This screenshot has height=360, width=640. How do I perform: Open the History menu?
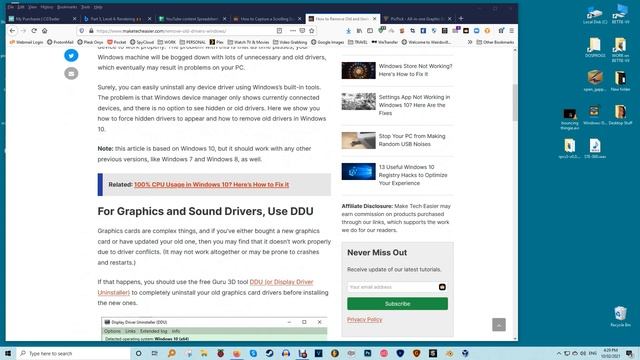tap(47, 7)
